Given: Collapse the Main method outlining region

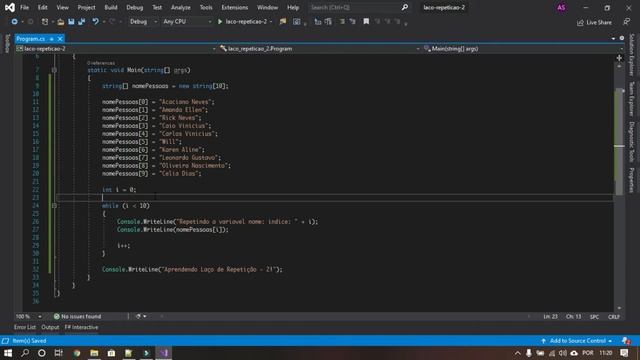Looking at the screenshot, I should [54, 70].
